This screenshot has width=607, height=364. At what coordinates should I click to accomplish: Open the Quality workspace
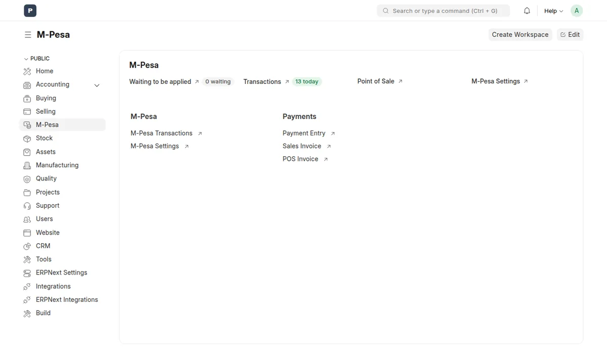[46, 178]
